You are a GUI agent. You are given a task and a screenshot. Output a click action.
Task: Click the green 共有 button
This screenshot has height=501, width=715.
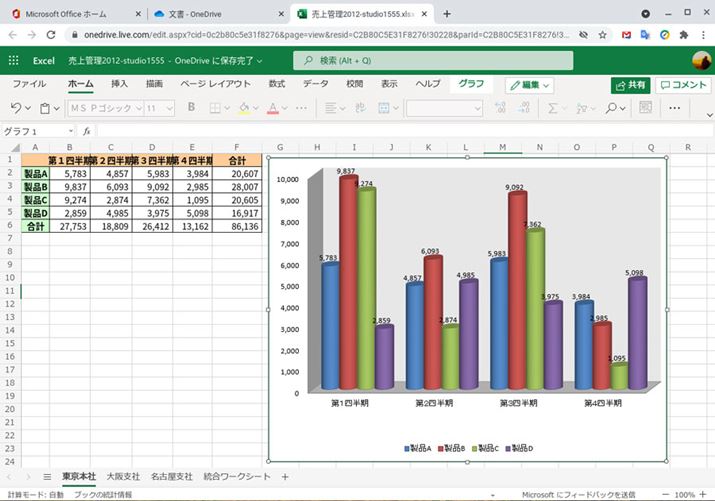(x=630, y=85)
